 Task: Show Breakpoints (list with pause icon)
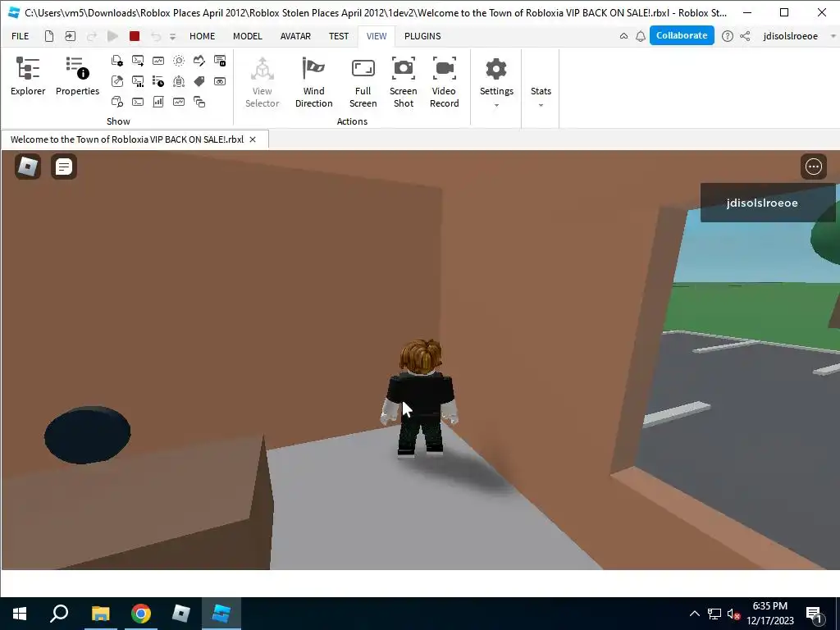(220, 61)
